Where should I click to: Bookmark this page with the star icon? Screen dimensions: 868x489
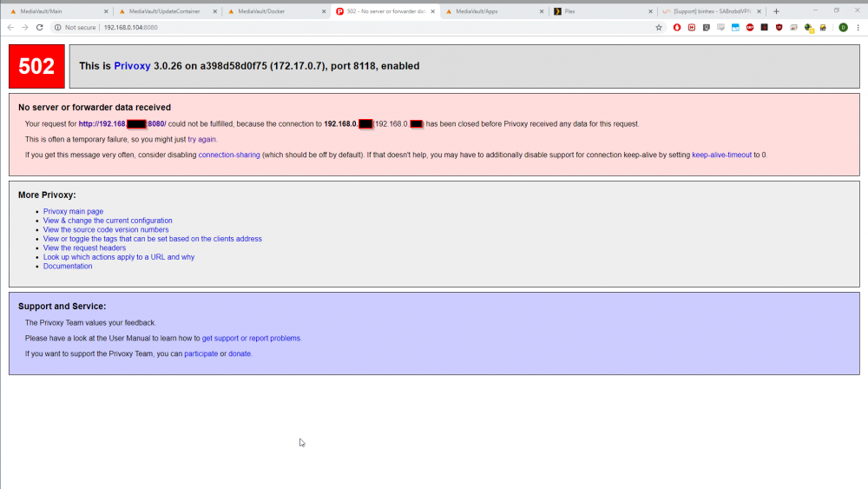tap(659, 27)
